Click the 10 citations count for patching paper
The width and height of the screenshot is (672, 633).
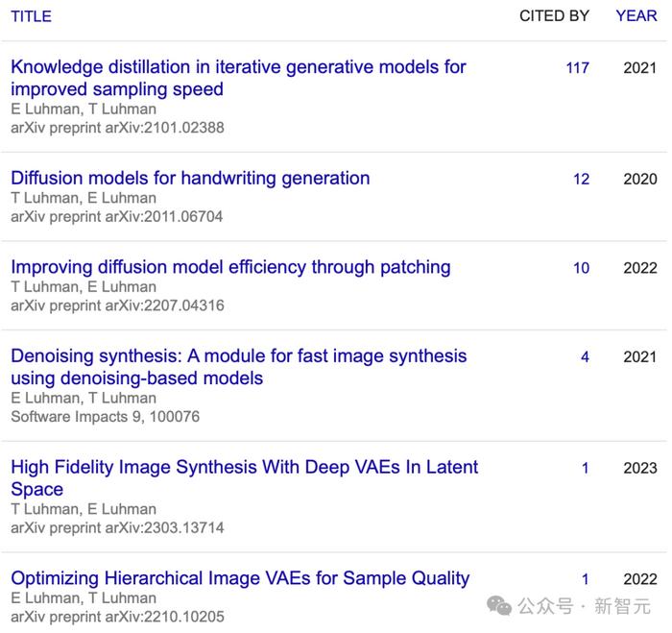point(581,268)
